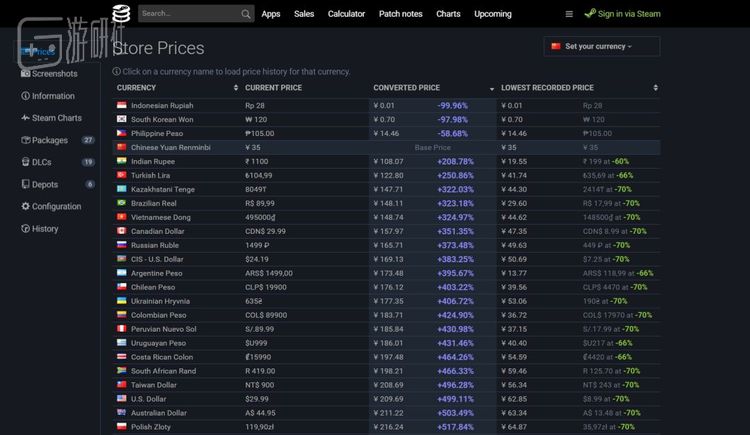Open the Packages sidebar section
Image resolution: width=750 pixels, height=435 pixels.
pyautogui.click(x=50, y=140)
